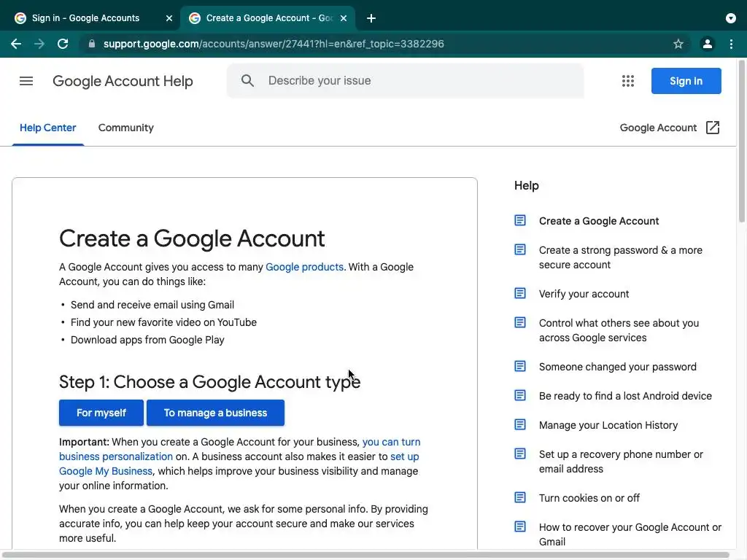The image size is (747, 560).
Task: Choose To manage a business button
Action: pyautogui.click(x=215, y=413)
